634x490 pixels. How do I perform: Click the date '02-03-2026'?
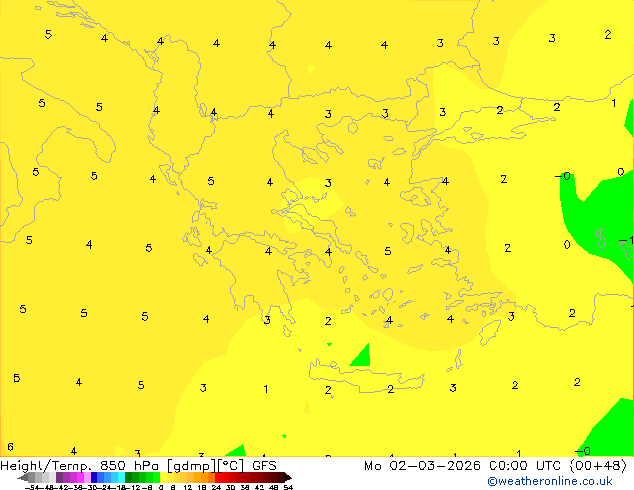[x=435, y=466]
